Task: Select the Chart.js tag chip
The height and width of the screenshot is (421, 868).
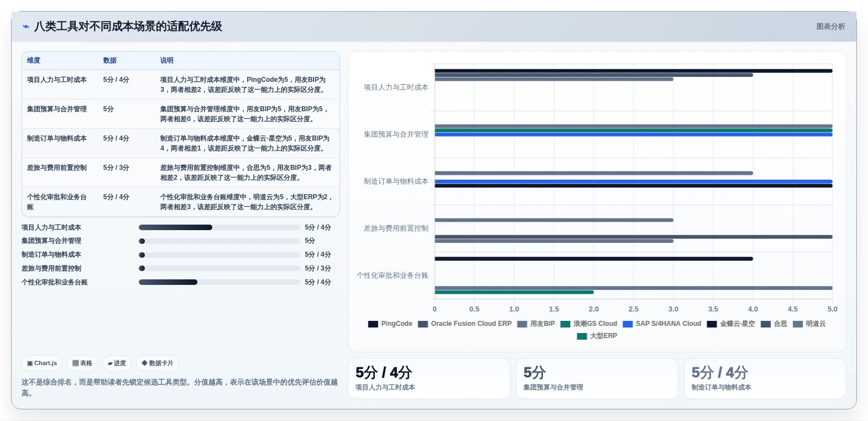Action: [42, 363]
